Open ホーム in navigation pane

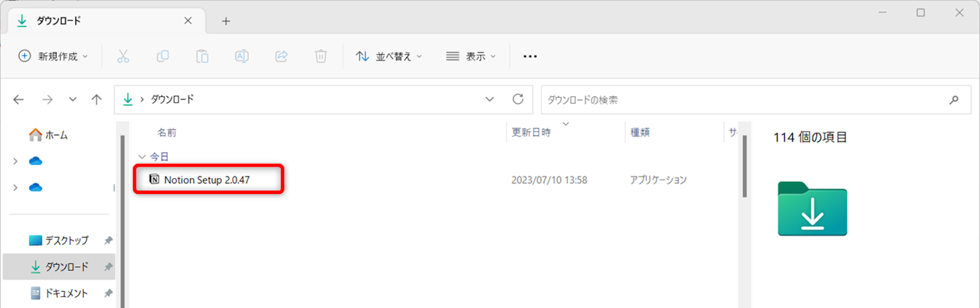click(x=48, y=135)
